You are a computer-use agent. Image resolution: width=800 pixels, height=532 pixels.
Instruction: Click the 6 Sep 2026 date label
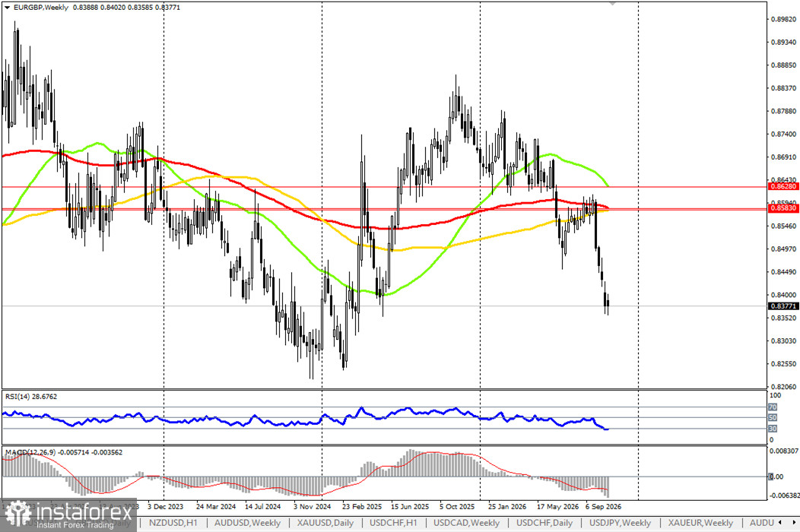[x=604, y=506]
